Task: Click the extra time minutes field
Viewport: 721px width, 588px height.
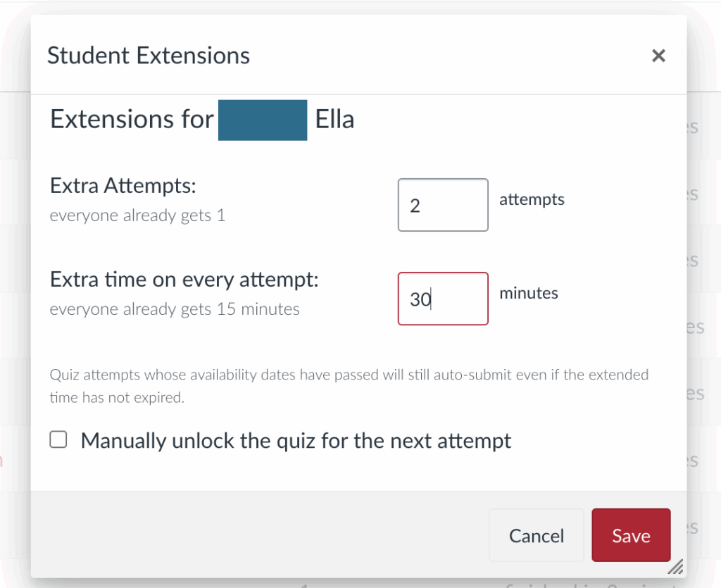Action: [x=443, y=299]
